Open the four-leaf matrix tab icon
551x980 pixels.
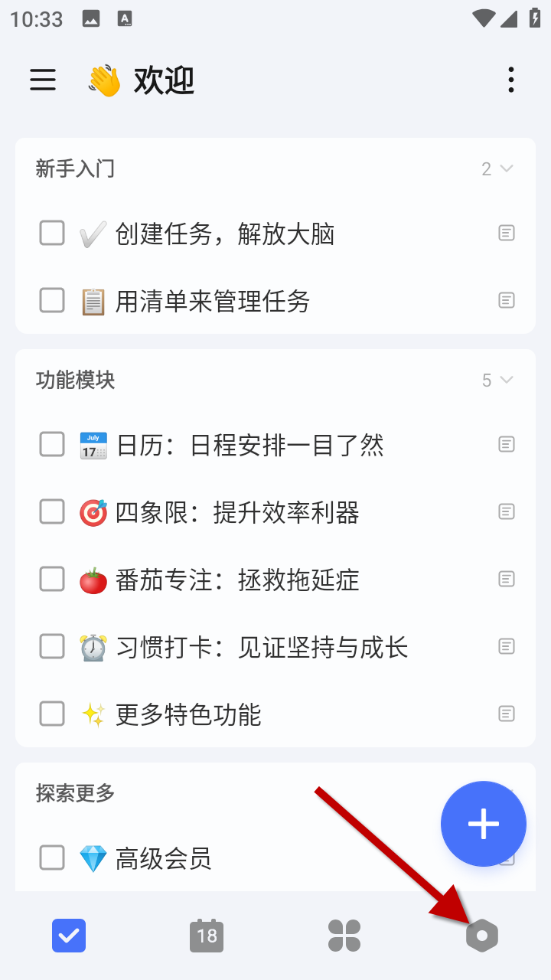point(344,936)
